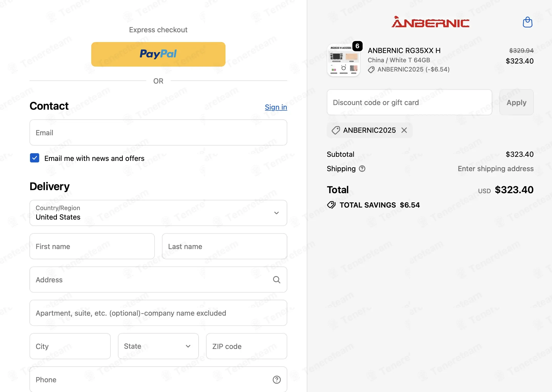Click the Subtotal $323.40 value
The width and height of the screenshot is (552, 392).
(519, 154)
